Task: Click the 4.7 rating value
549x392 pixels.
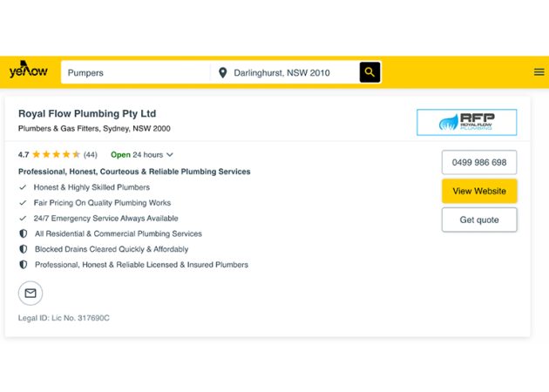Action: [24, 155]
